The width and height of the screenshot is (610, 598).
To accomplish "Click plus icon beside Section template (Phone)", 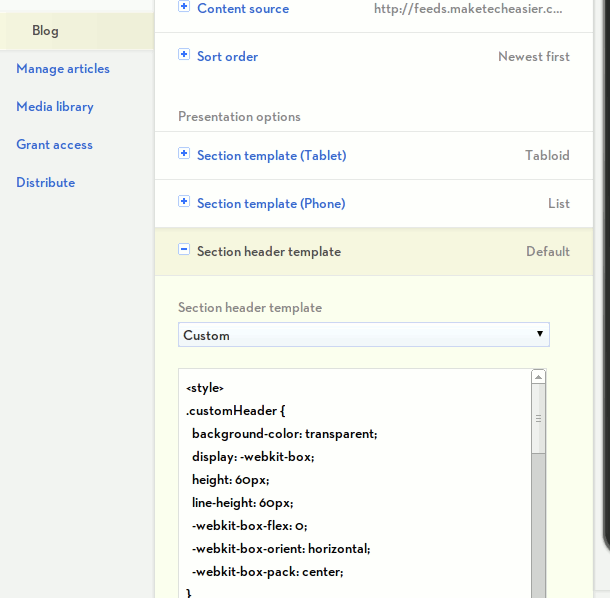I will click(184, 202).
